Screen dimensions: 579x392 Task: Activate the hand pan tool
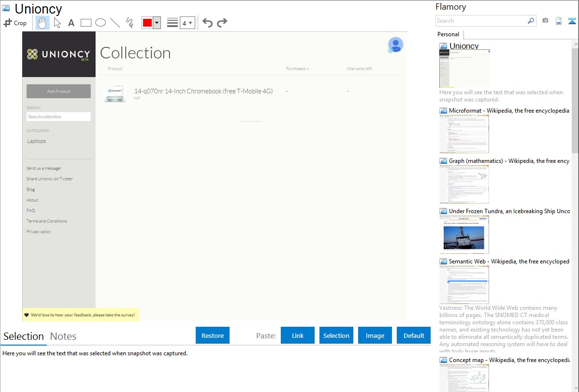tap(43, 23)
